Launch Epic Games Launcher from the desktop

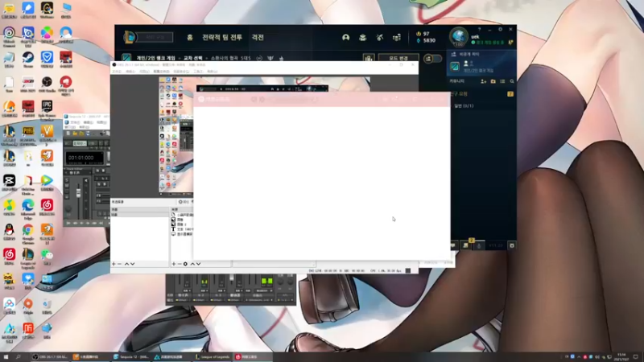(47, 110)
